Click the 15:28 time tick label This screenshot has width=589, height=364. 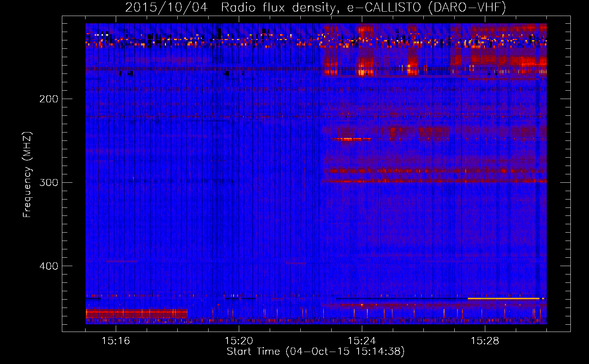point(485,341)
